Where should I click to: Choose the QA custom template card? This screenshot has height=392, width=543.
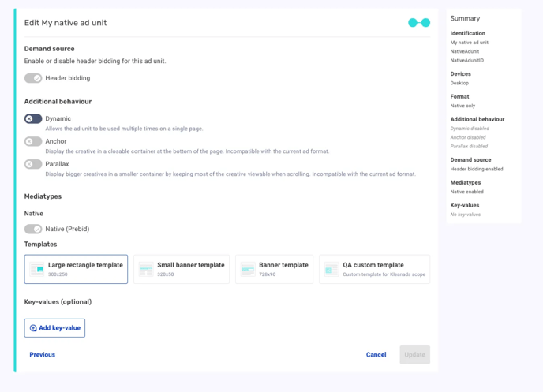pos(375,269)
